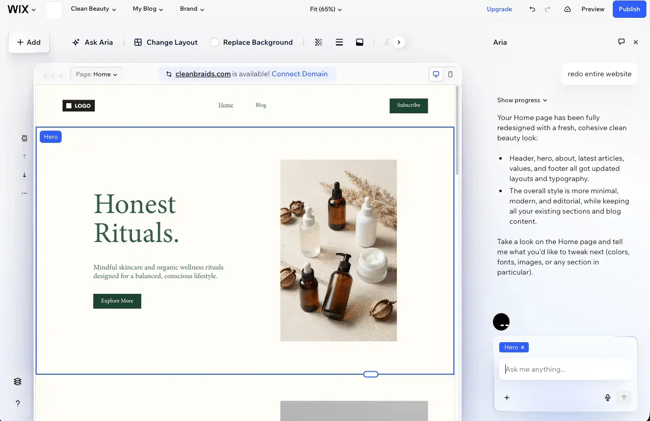This screenshot has height=421, width=650.
Task: Click the Aria black avatar icon
Action: 501,322
